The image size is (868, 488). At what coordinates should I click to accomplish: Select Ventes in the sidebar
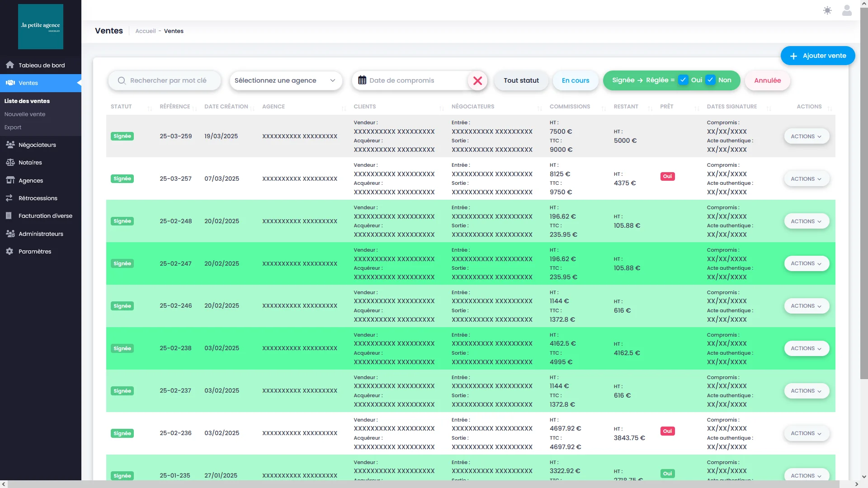point(41,83)
